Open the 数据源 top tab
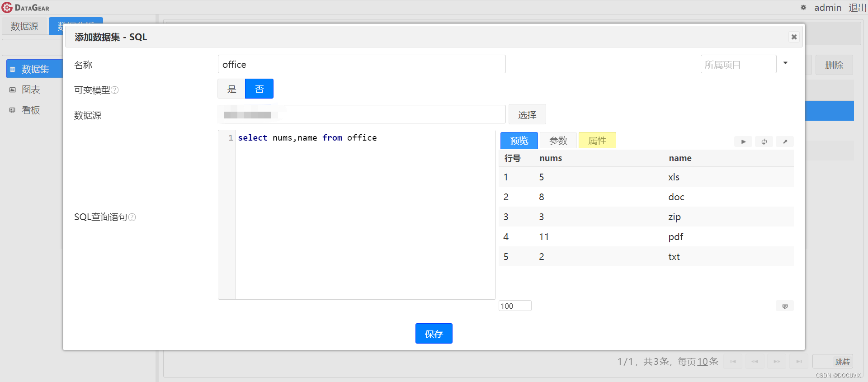This screenshot has width=868, height=382. 24,26
